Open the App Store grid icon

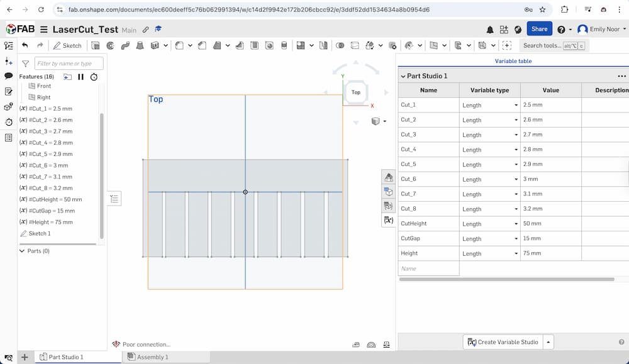pyautogui.click(x=504, y=30)
